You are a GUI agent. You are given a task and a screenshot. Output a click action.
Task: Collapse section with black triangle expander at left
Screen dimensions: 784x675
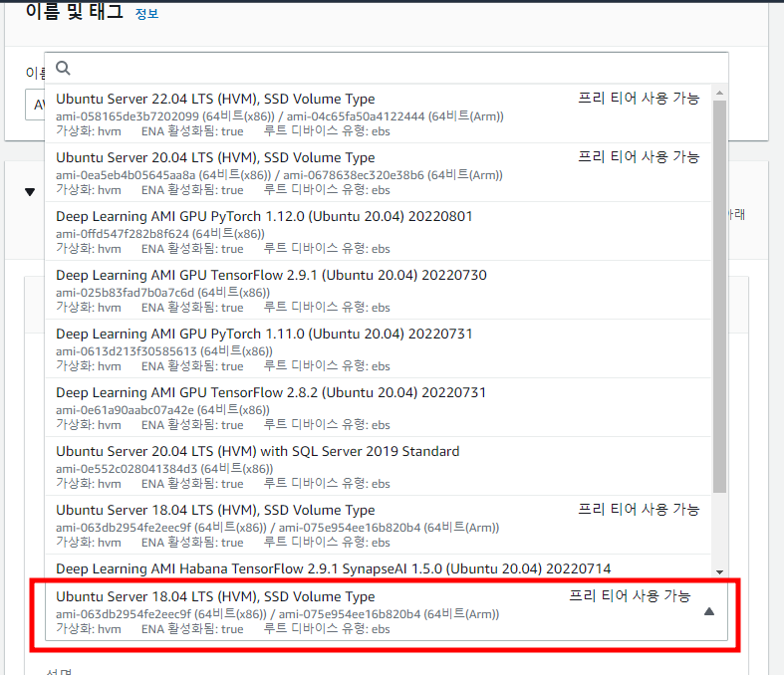click(30, 192)
